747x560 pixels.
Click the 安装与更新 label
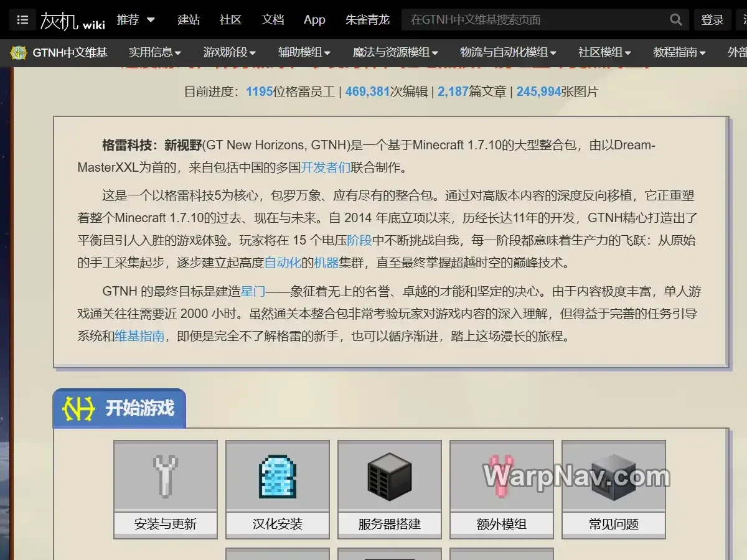[166, 524]
